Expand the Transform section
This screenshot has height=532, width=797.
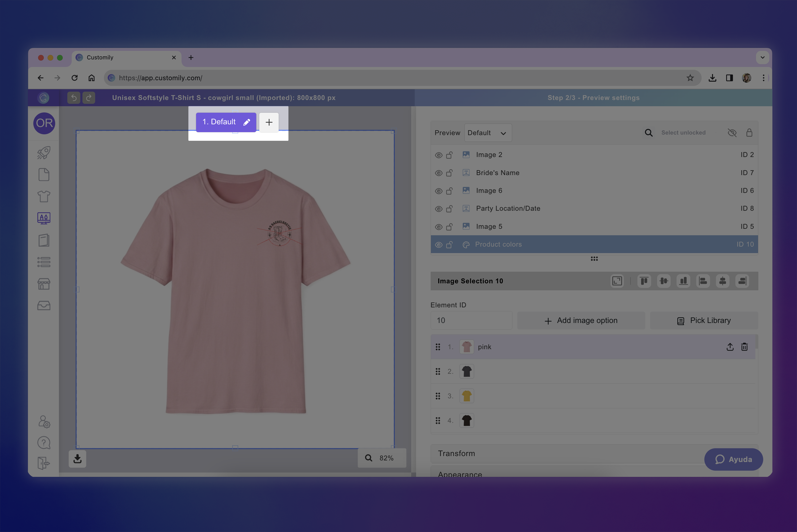click(456, 453)
